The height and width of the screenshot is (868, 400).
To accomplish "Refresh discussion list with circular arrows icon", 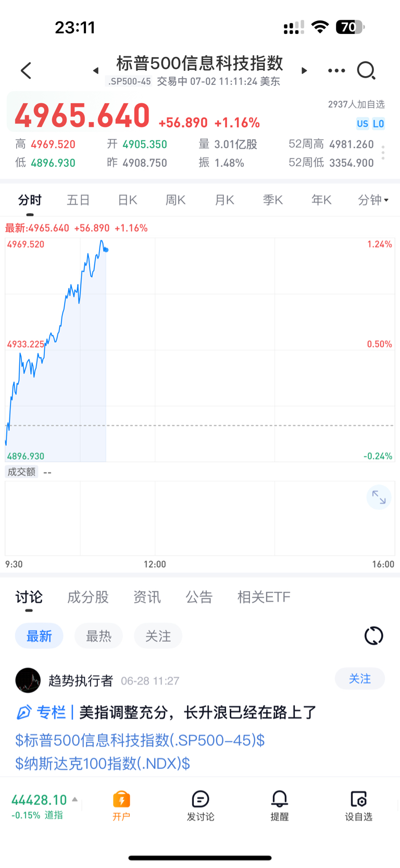I will click(x=373, y=635).
